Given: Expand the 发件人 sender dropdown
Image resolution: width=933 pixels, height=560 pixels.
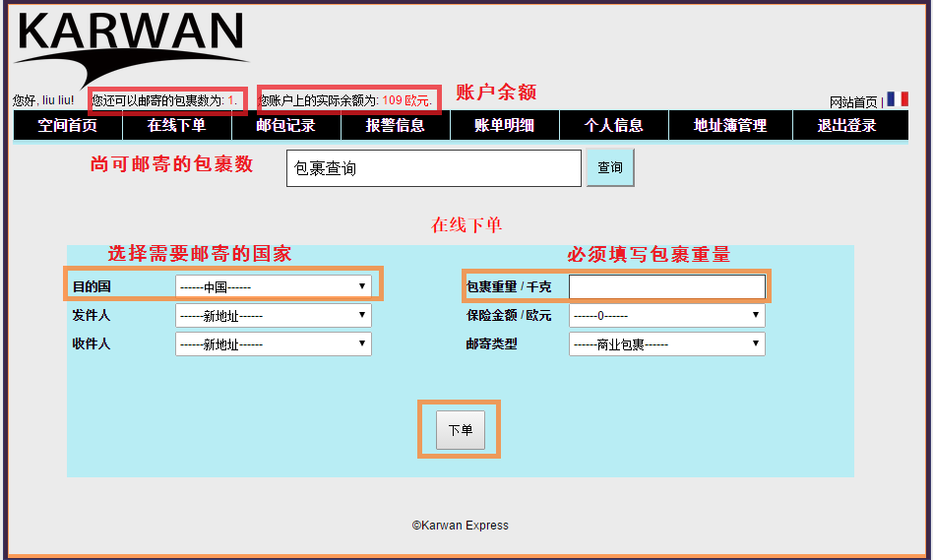Looking at the screenshot, I should (x=273, y=316).
